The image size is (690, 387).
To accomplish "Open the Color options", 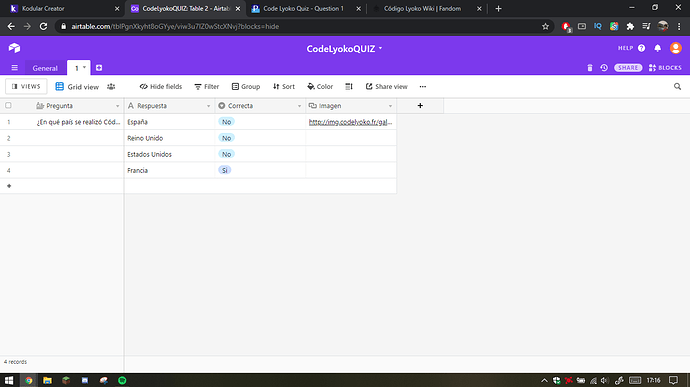I will [320, 87].
